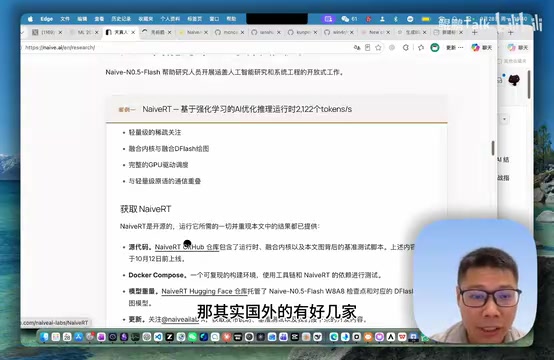Click the speaker webcam thumbnail overlay
The image size is (554, 360).
(475, 282)
